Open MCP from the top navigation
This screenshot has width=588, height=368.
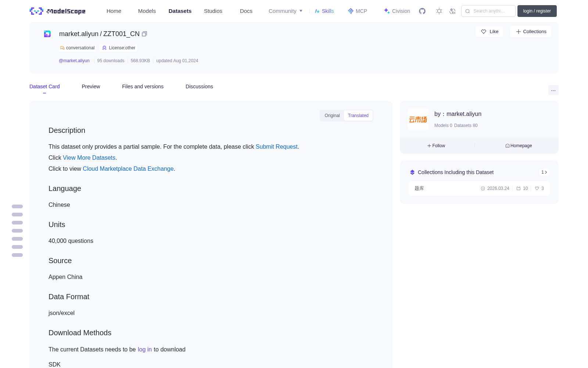(x=357, y=11)
